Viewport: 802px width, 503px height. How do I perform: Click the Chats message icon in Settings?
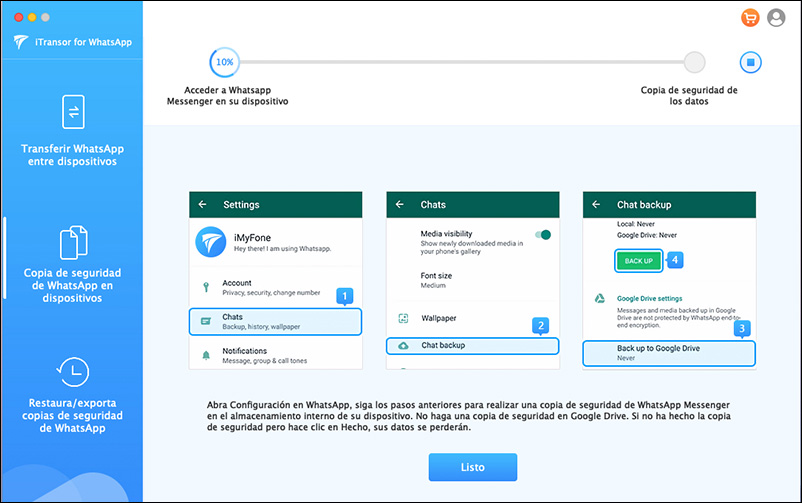206,321
